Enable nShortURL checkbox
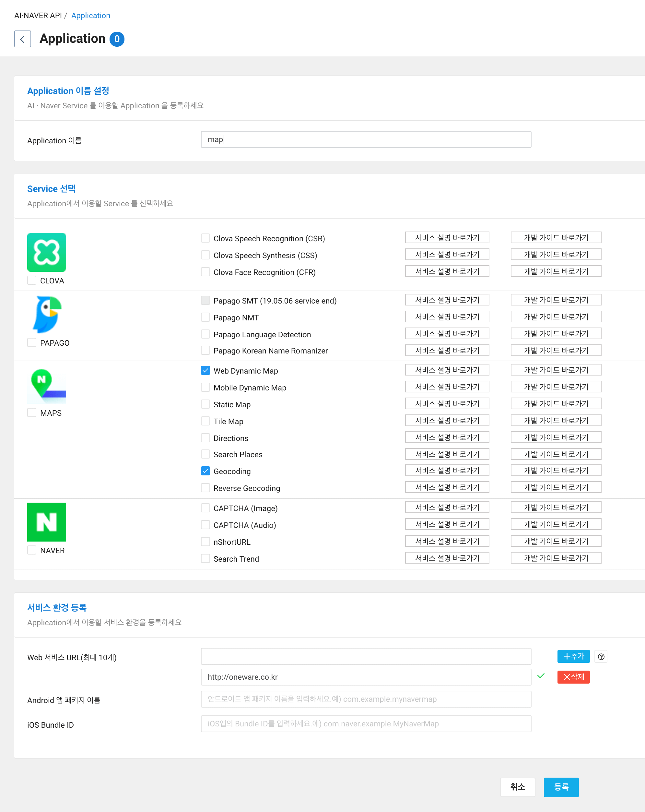This screenshot has height=812, width=645. pyautogui.click(x=205, y=542)
